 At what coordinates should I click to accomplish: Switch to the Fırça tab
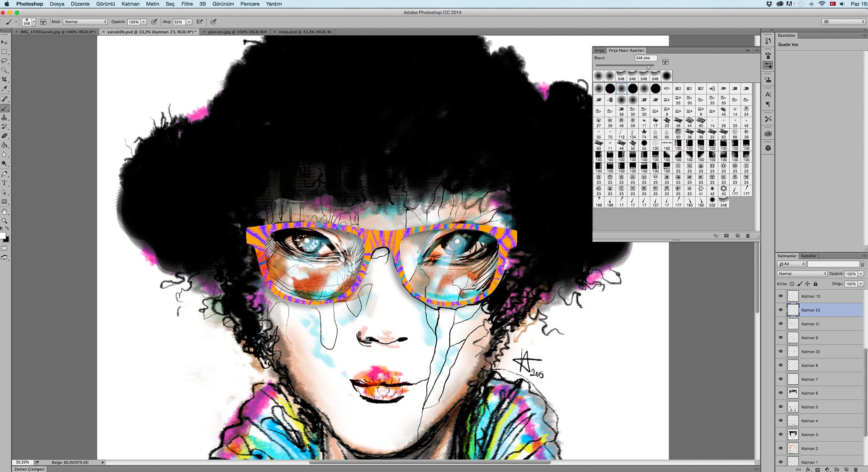599,51
